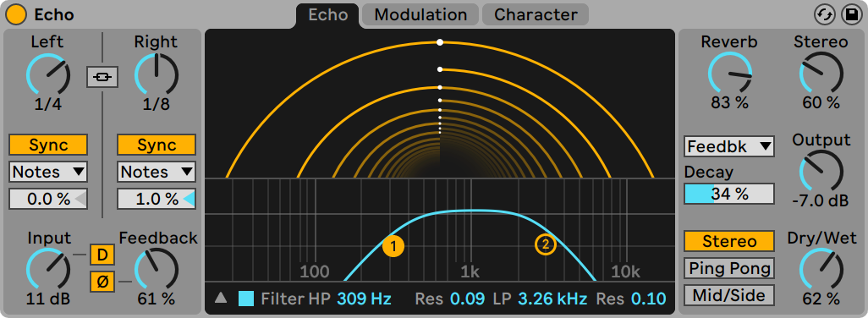
Task: Open the Right Notes dropdown
Action: click(x=157, y=172)
